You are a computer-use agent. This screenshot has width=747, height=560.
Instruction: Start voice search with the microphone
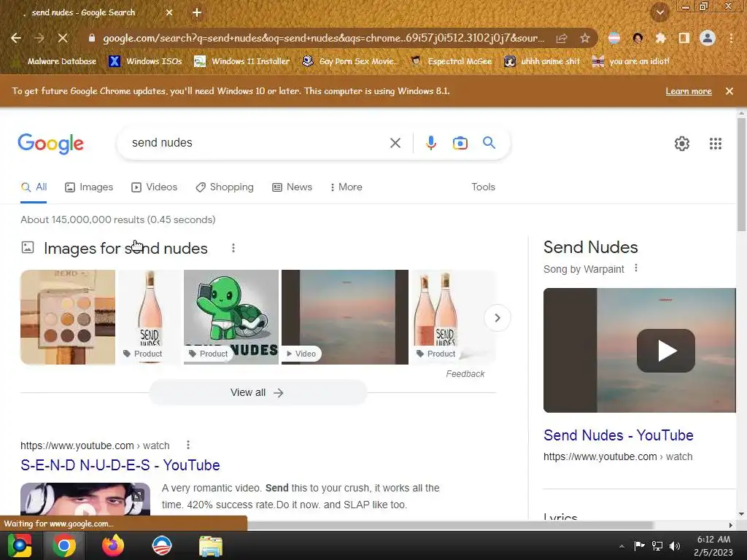coord(430,143)
